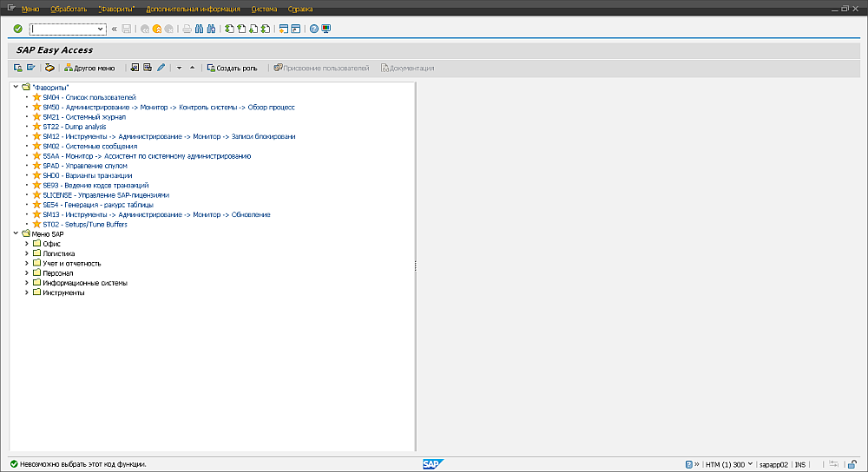
Task: Open the Система menu
Action: (264, 9)
